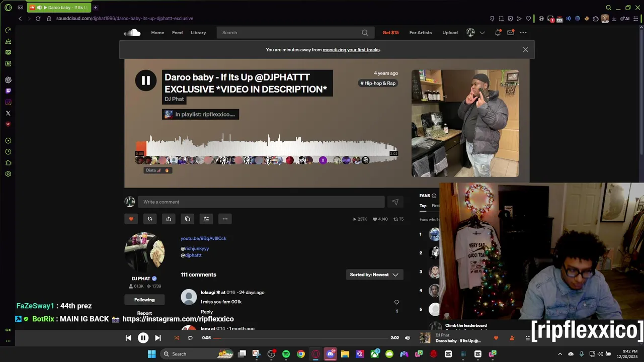Viewport: 644px width, 362px height.
Task: Go to Library in SoundCloud nav
Action: coord(198,33)
